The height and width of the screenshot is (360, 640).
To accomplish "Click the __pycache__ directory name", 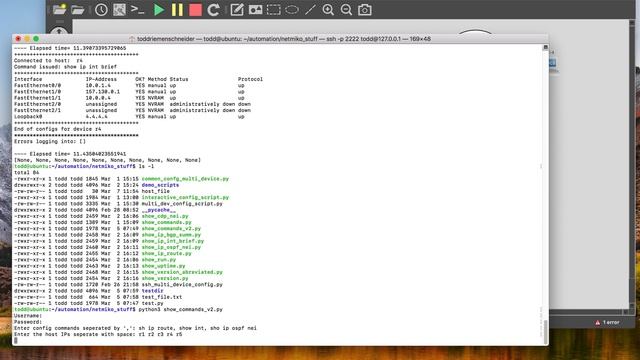I will (159, 210).
